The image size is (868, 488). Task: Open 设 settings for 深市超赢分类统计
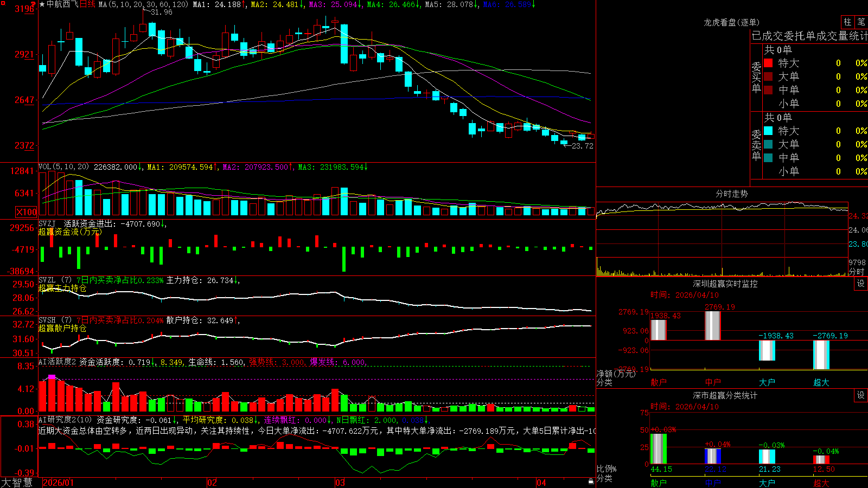861,395
